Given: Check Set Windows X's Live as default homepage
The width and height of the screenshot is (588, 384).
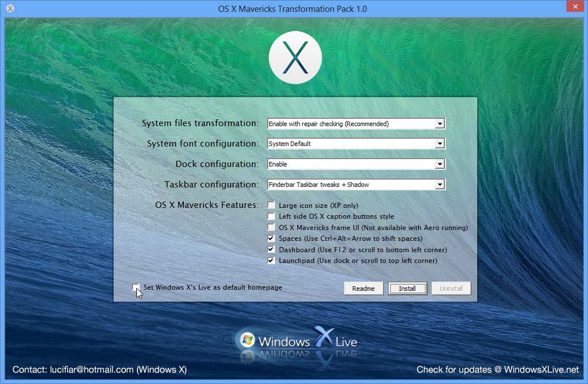Looking at the screenshot, I should point(136,287).
